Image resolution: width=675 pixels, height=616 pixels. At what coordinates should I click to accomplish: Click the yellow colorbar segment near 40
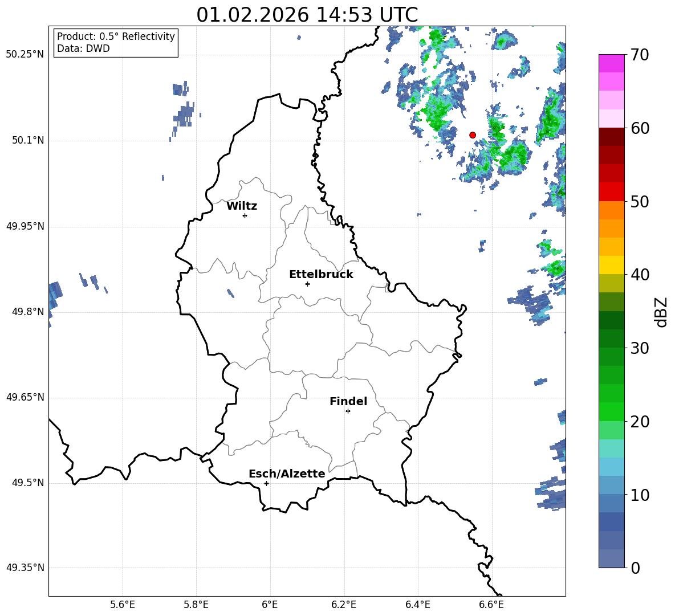coord(611,265)
